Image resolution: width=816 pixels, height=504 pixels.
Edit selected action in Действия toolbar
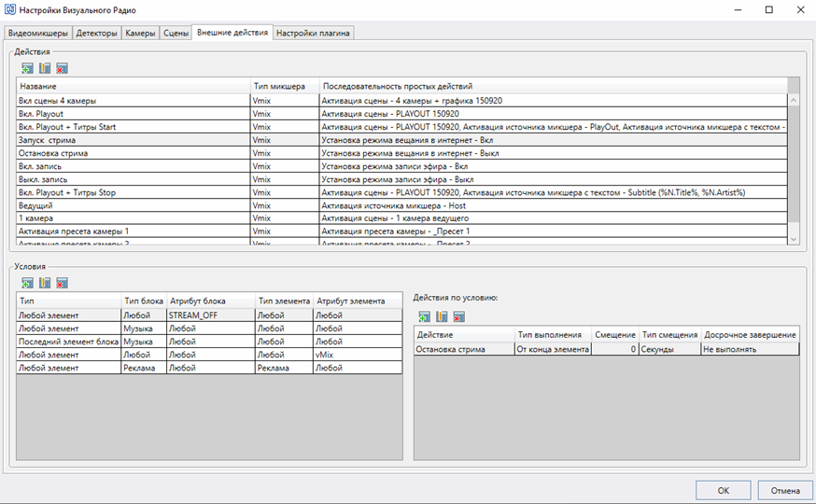tap(45, 68)
